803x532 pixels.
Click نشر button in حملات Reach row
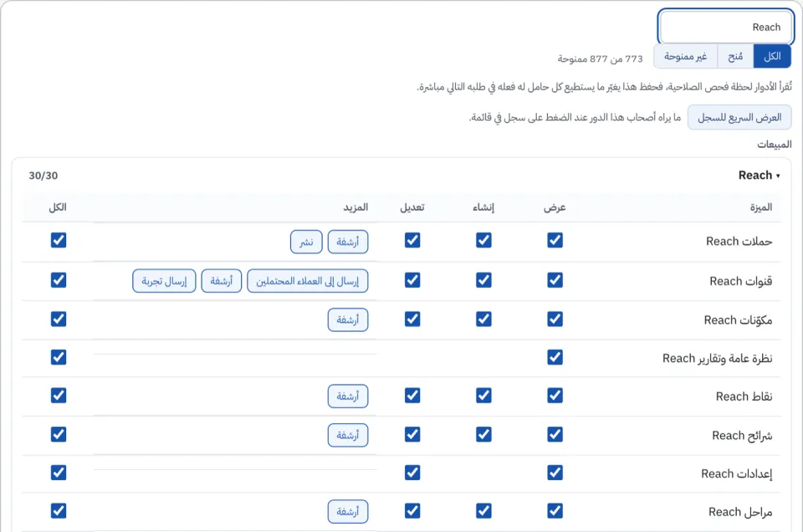(306, 242)
